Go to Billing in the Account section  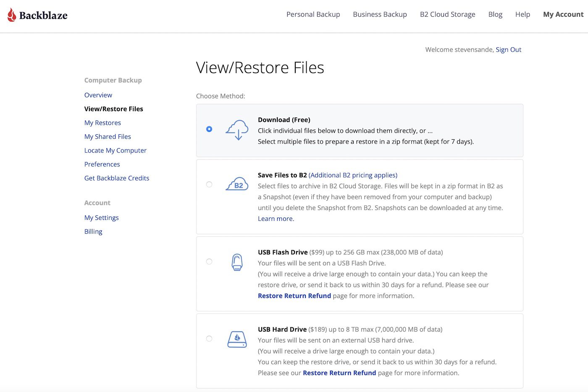pyautogui.click(x=93, y=231)
